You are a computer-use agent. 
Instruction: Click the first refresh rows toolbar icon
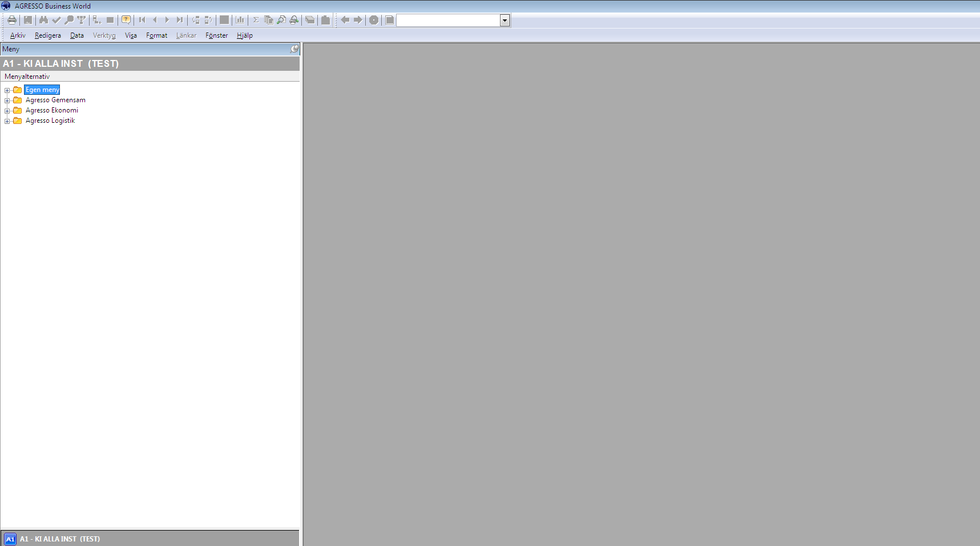click(196, 20)
